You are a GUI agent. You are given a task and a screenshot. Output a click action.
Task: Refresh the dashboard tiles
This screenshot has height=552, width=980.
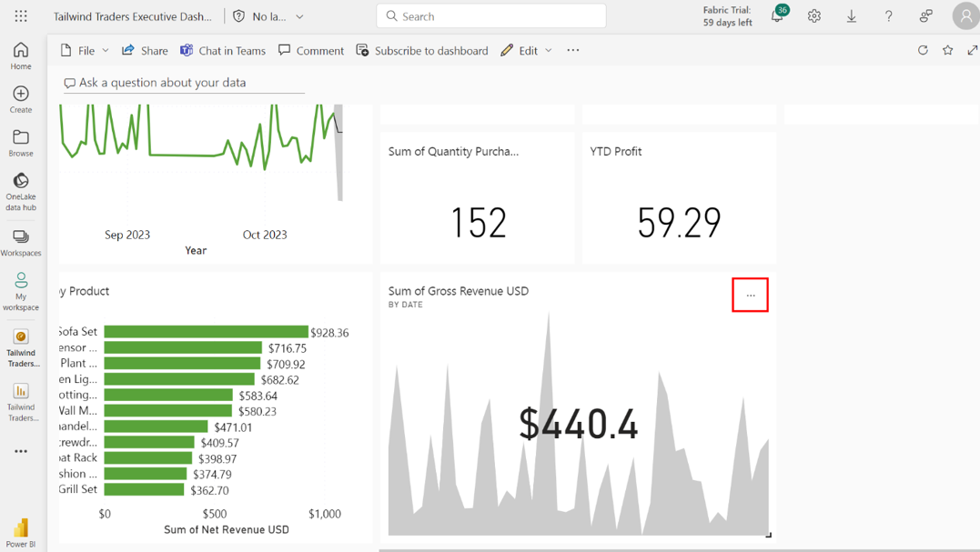[x=923, y=51]
